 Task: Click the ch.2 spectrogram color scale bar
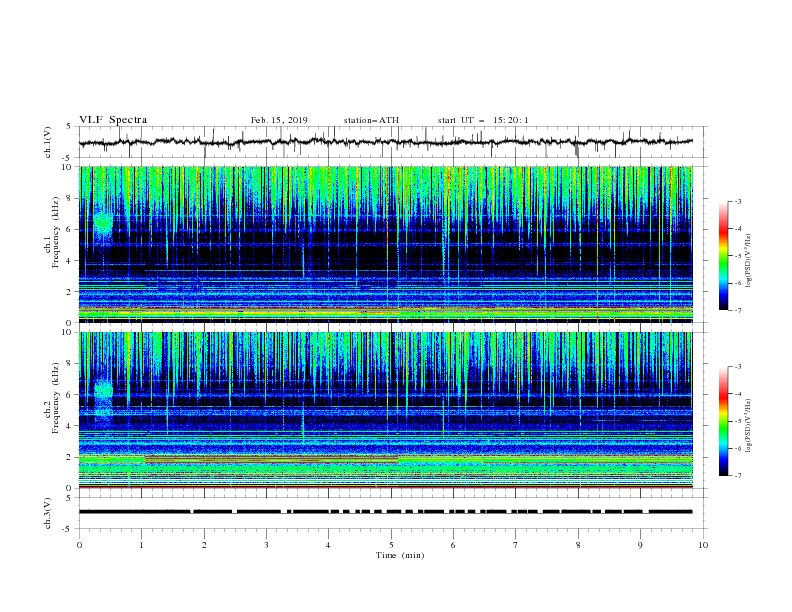coord(724,421)
